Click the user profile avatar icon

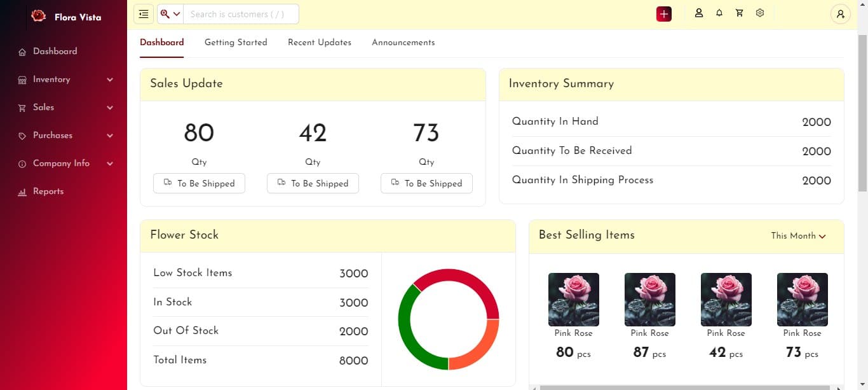(x=840, y=14)
